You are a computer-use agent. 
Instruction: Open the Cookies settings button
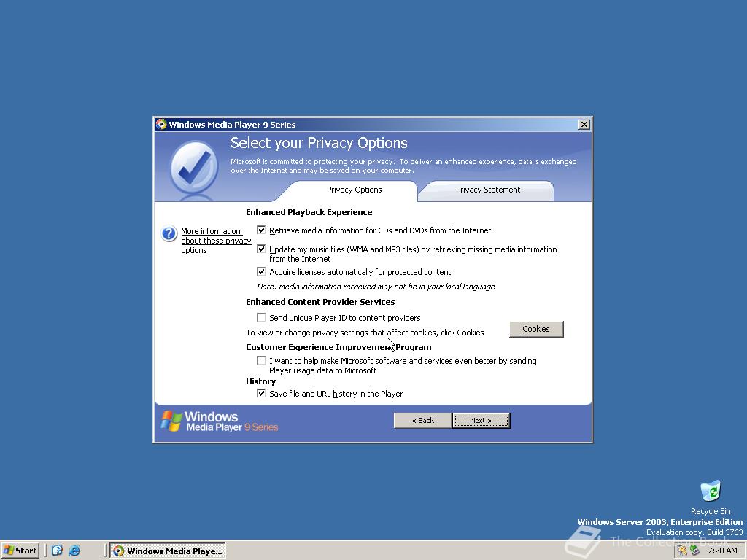(536, 329)
